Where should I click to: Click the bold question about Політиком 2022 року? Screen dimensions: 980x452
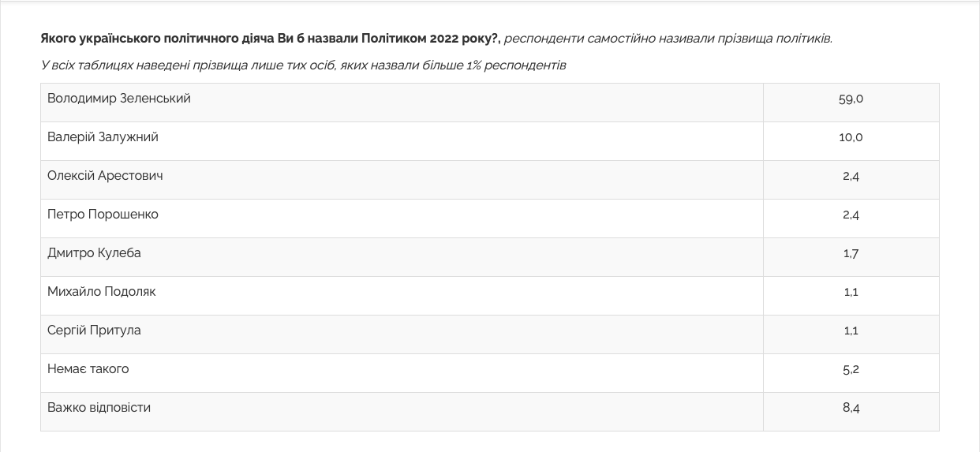pos(271,39)
